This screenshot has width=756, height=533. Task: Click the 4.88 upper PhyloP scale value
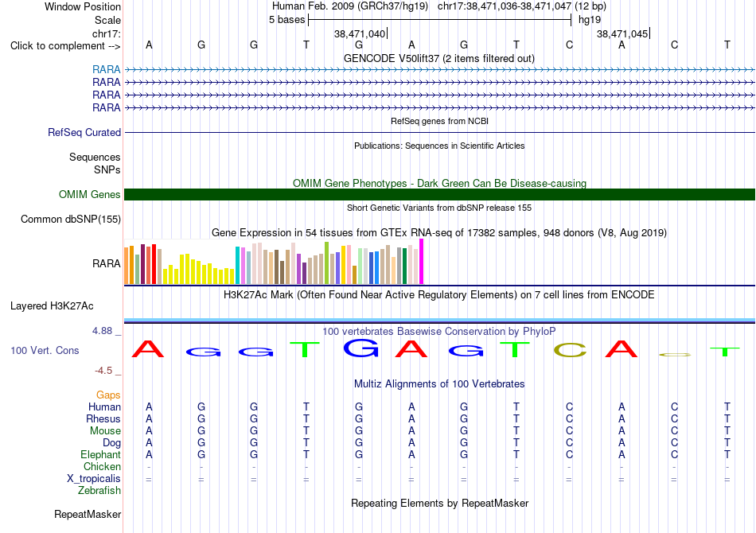pyautogui.click(x=102, y=331)
